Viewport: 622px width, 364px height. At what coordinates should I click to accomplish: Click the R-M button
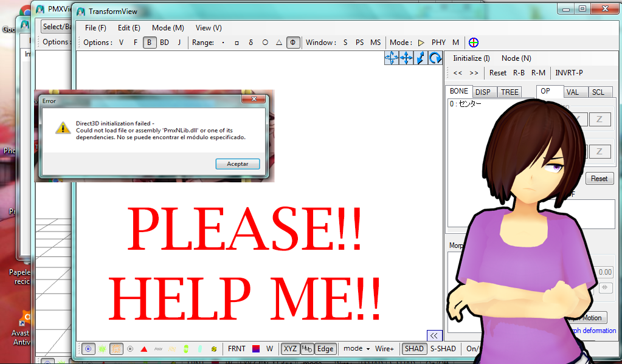pyautogui.click(x=538, y=73)
